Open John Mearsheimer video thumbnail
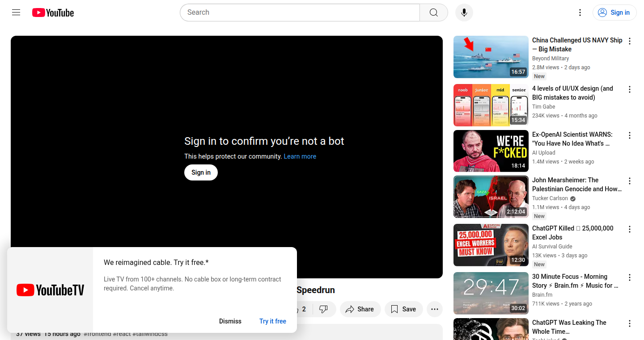Viewport: 644px width, 340px height. click(491, 197)
